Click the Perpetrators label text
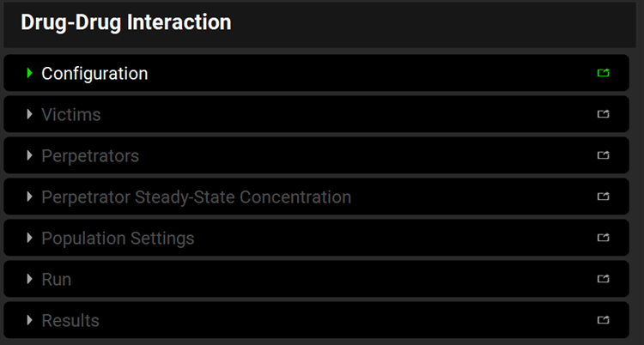This screenshot has height=345, width=644. coord(90,156)
